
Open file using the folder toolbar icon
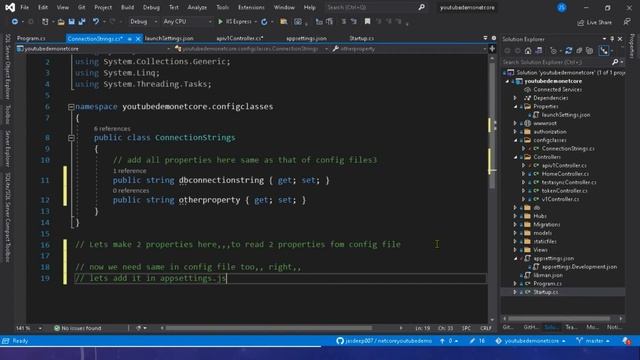(x=61, y=22)
